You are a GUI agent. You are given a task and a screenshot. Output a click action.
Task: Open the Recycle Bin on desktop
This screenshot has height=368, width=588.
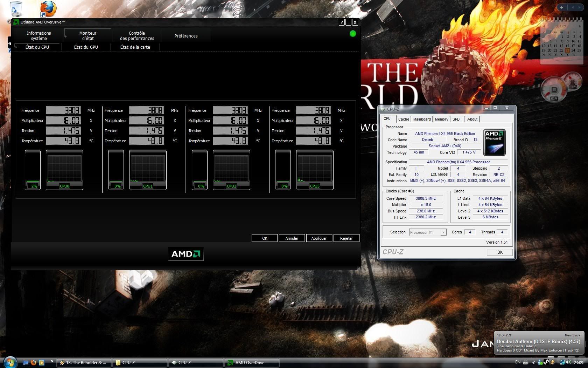tap(16, 9)
